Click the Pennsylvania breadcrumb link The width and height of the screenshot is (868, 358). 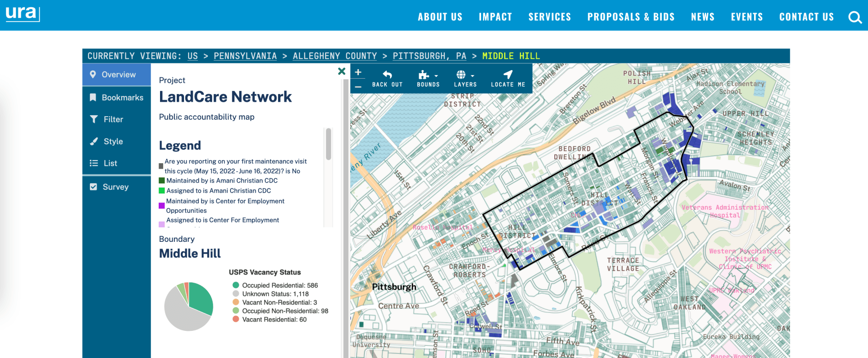[245, 56]
